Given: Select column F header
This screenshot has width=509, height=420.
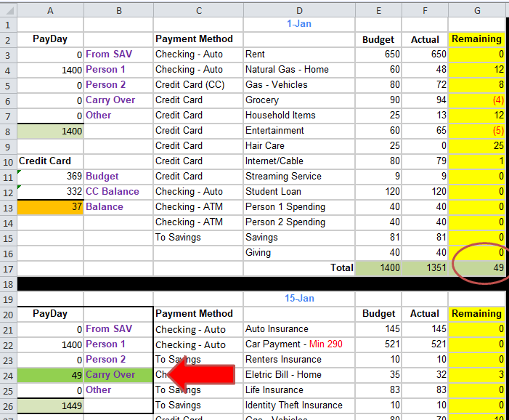Looking at the screenshot, I should click(x=425, y=11).
